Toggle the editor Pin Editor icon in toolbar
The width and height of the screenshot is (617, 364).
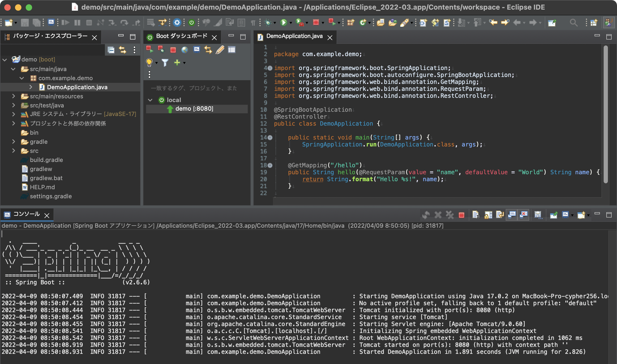(x=552, y=23)
